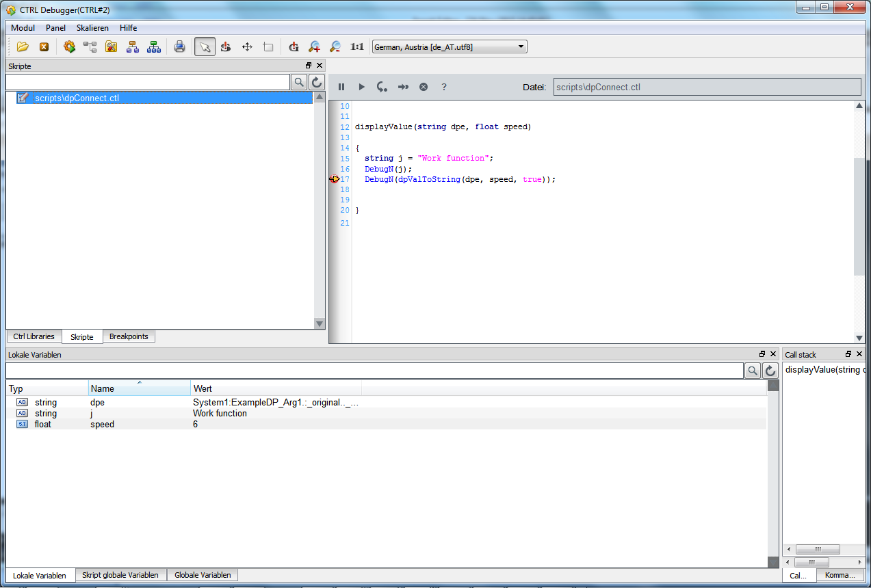Sort variables by the Name column header
Screen dimensions: 871x588
pyautogui.click(x=139, y=388)
